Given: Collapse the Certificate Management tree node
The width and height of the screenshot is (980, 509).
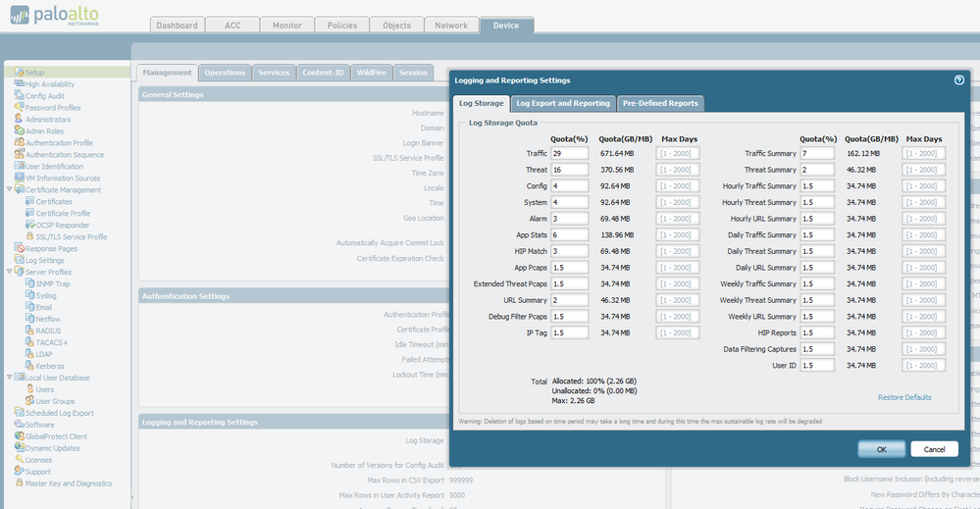Looking at the screenshot, I should pos(9,190).
